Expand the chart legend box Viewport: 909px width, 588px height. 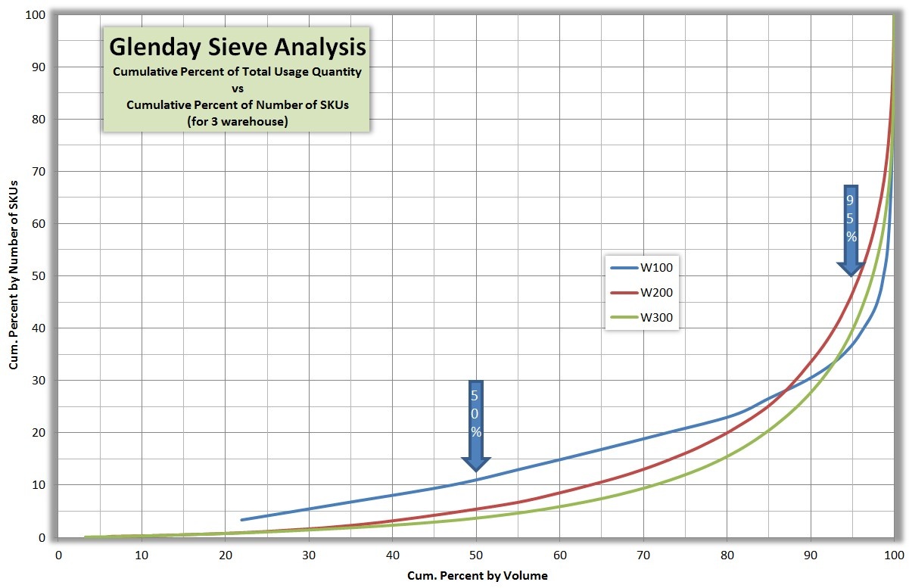[x=642, y=292]
